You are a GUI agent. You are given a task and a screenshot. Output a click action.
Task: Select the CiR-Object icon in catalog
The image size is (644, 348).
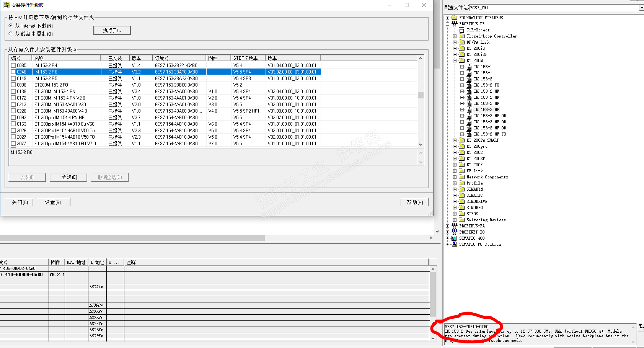[461, 30]
